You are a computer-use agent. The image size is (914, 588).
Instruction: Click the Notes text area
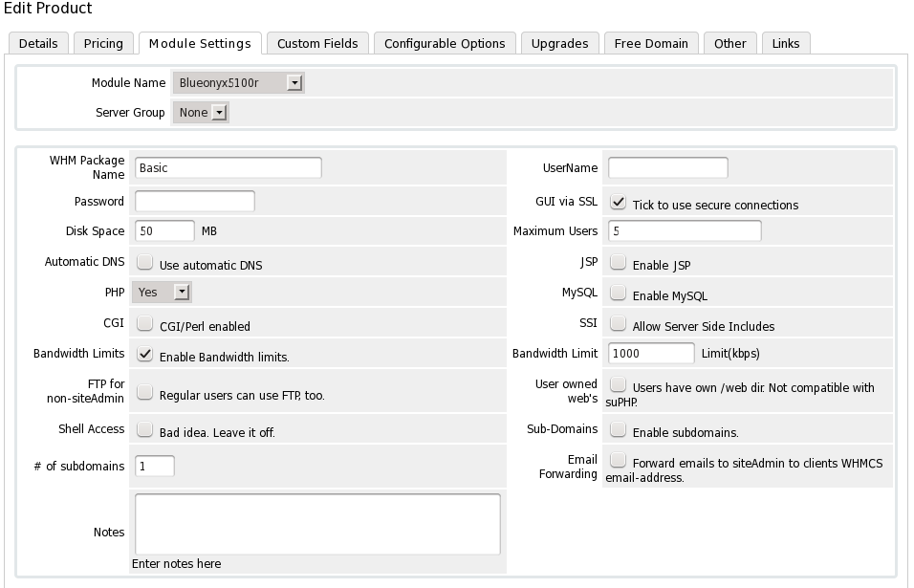coord(316,524)
